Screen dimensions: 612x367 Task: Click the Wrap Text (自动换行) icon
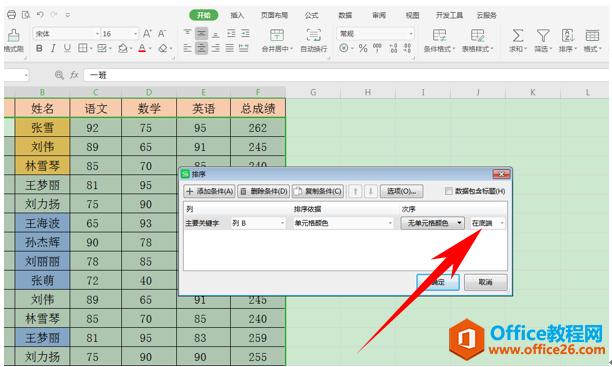(x=313, y=36)
